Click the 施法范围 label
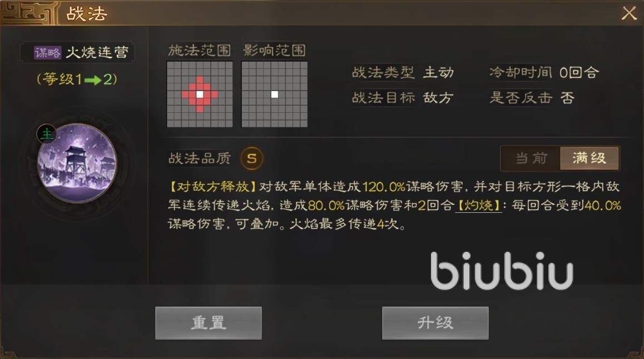The height and width of the screenshot is (359, 644). click(200, 51)
